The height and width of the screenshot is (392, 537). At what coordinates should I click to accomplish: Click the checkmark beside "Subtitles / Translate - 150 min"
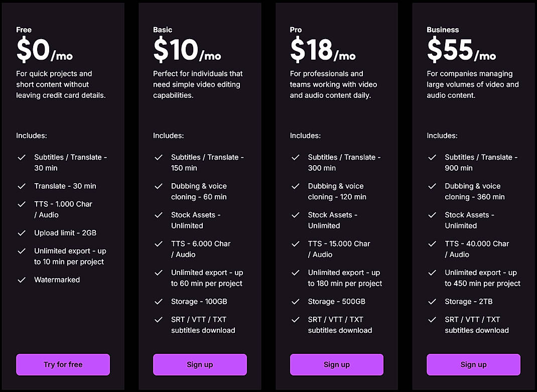pyautogui.click(x=159, y=158)
